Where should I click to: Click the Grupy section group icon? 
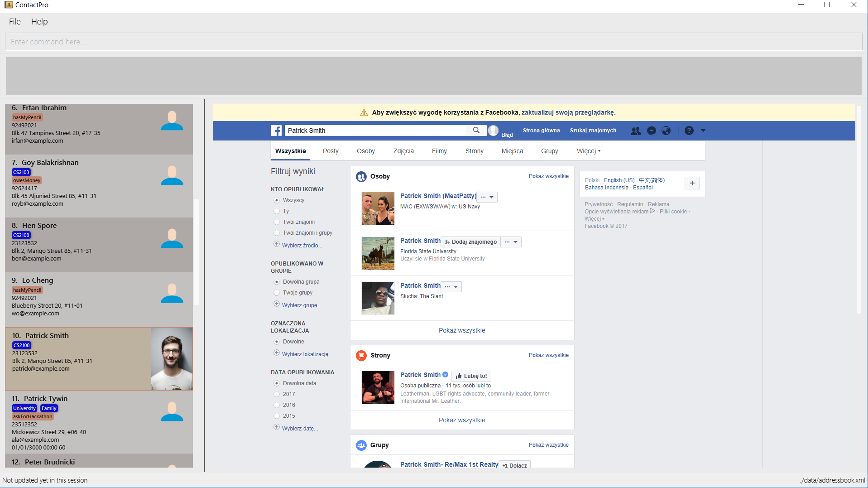(x=361, y=445)
